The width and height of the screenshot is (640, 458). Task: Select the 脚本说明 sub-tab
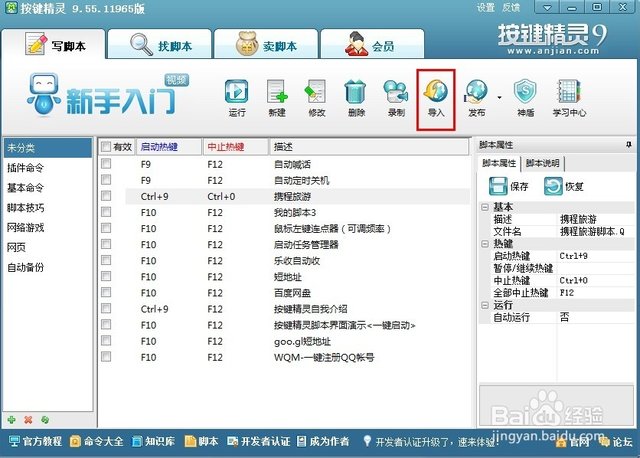coord(542,163)
